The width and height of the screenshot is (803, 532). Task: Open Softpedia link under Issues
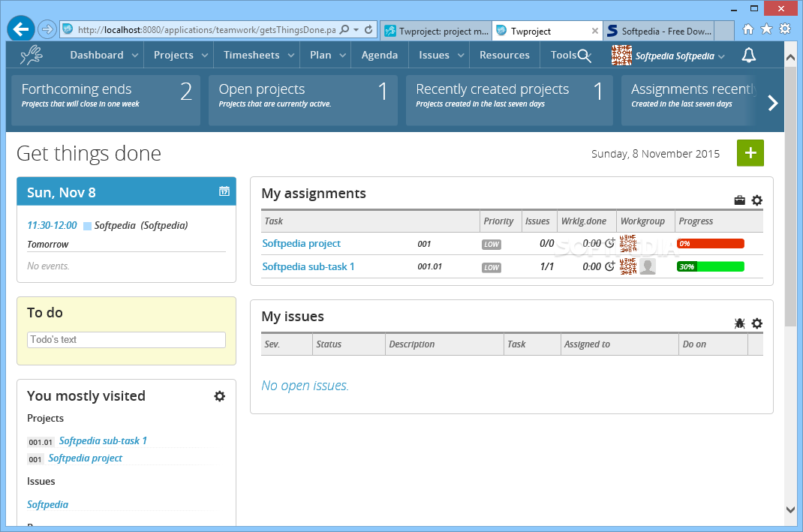(47, 504)
